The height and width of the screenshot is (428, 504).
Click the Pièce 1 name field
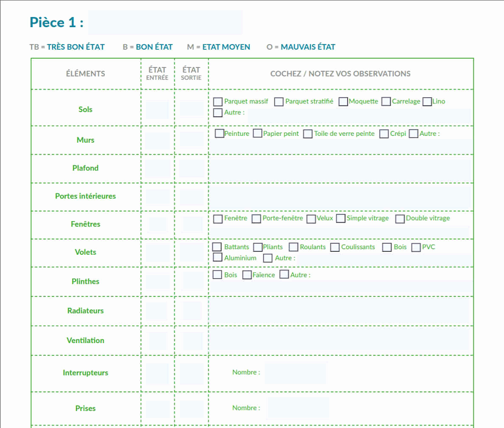[x=165, y=23]
